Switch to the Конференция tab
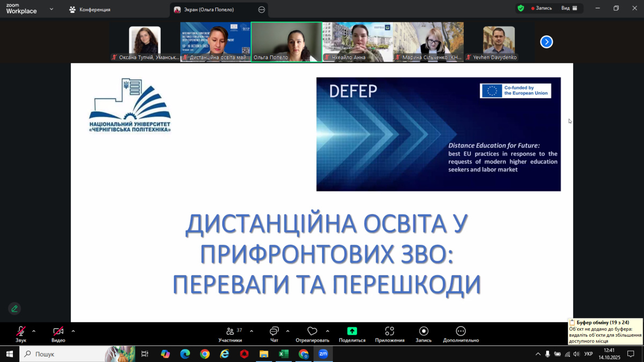 [x=90, y=10]
